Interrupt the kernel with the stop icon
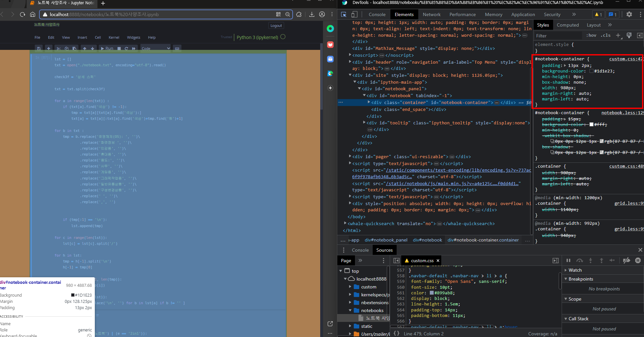 point(119,49)
